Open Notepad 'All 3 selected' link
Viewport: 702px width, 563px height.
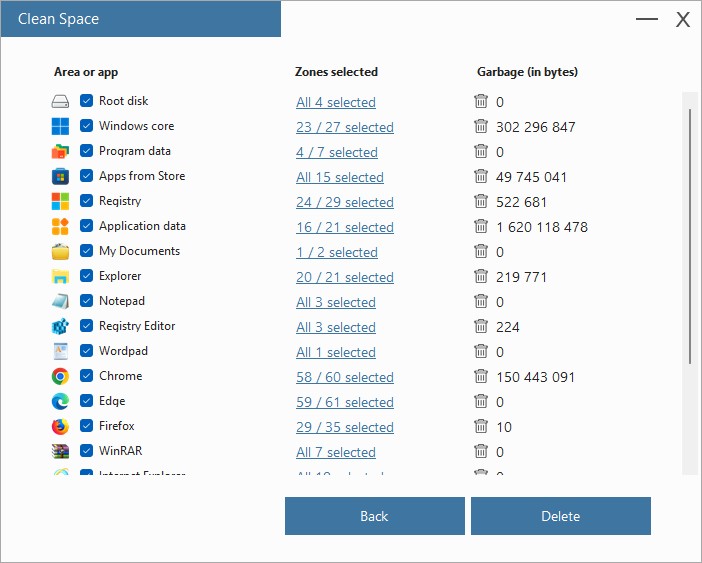pos(336,303)
